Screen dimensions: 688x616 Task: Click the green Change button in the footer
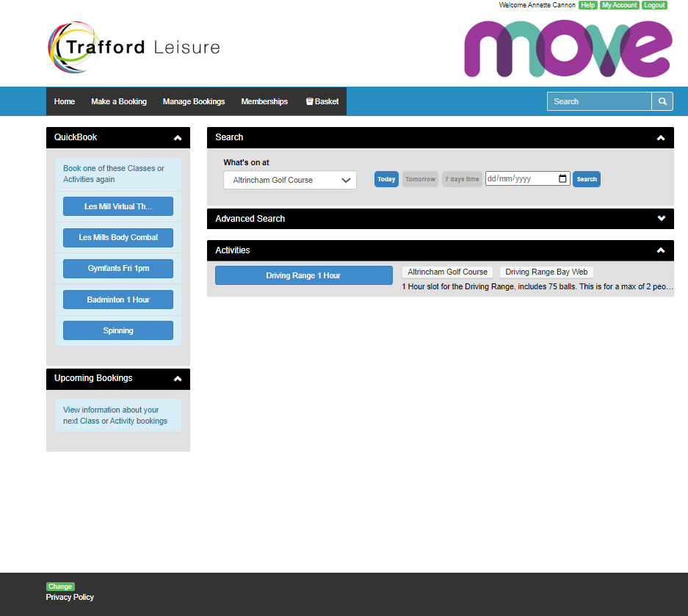(x=60, y=587)
